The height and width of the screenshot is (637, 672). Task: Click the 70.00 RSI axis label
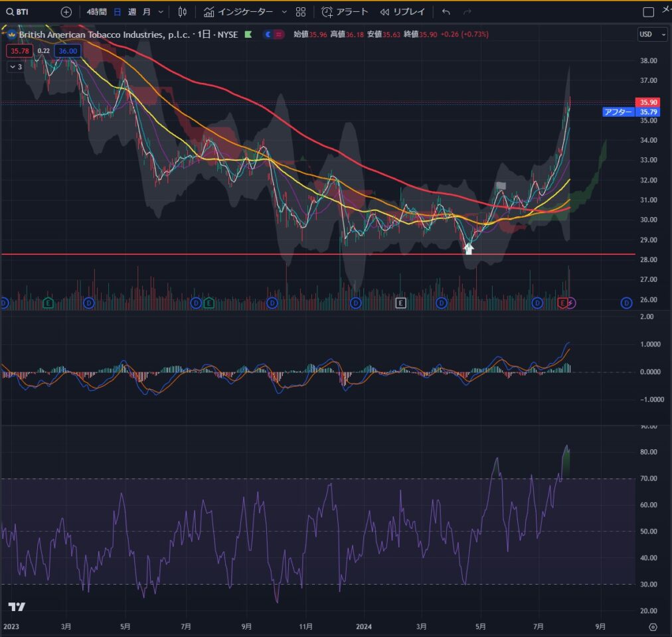(x=649, y=478)
